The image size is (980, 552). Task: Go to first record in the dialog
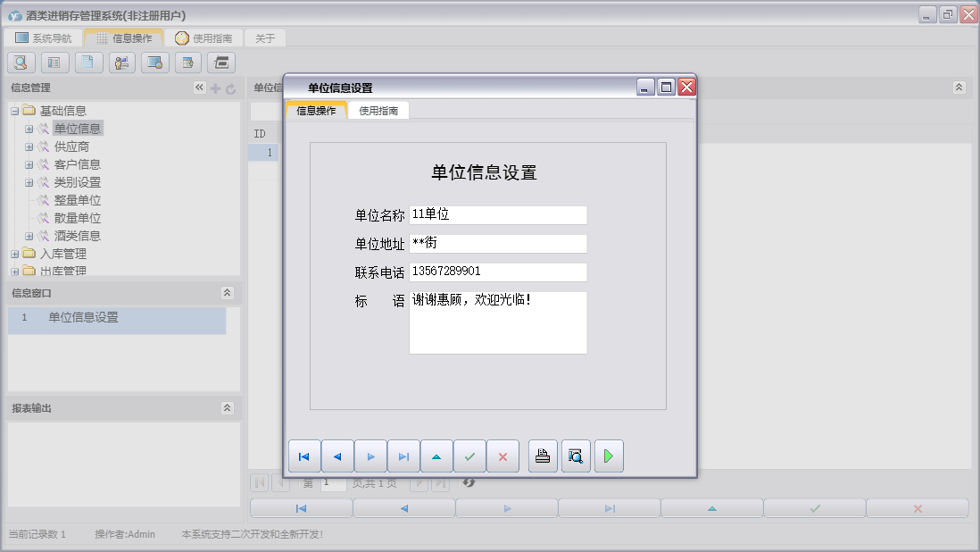[x=304, y=456]
